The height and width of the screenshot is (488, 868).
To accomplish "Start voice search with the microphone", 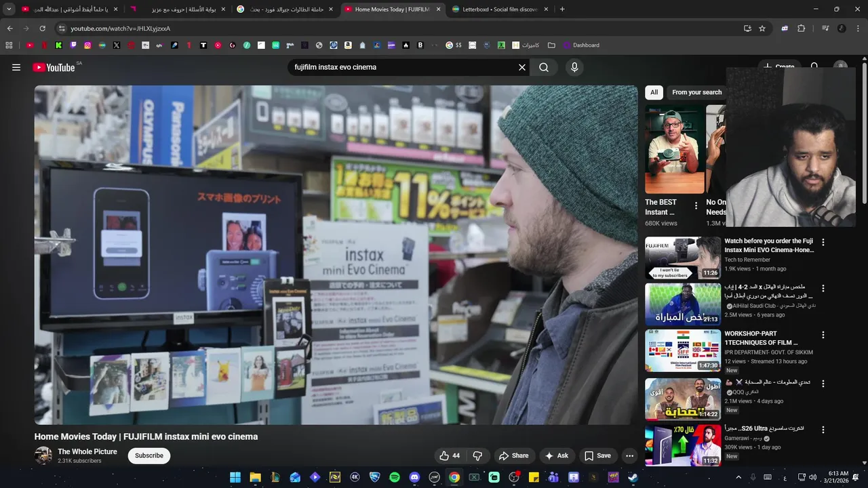I will [x=574, y=67].
